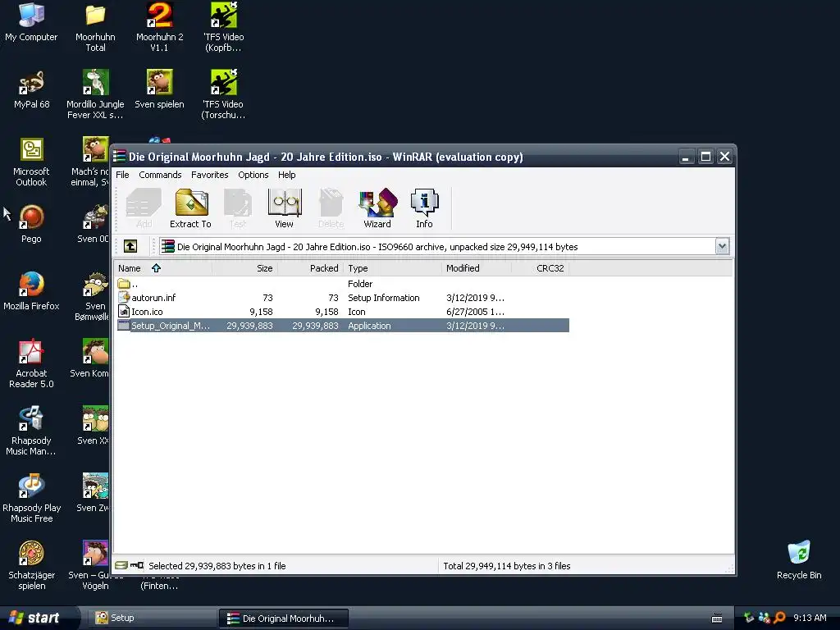Select Mordillo Jungle Fever XXL shortcut
The width and height of the screenshot is (840, 630).
tap(95, 94)
